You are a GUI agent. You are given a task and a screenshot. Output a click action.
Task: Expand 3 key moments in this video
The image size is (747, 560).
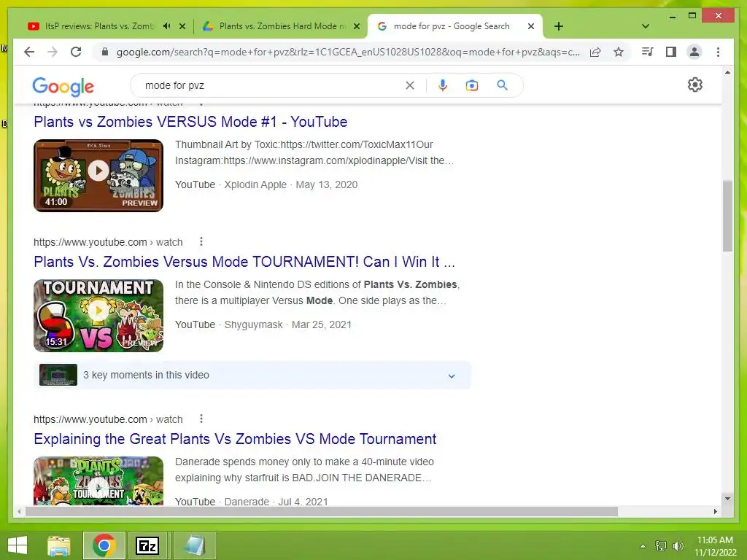click(252, 376)
